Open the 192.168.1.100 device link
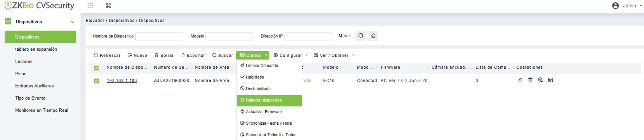Viewport: 644px width, 140px height. point(122,80)
